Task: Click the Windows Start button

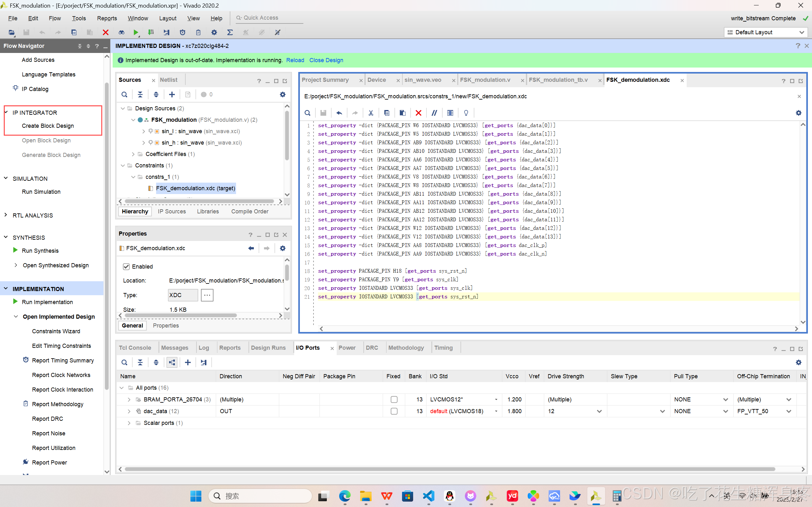Action: pyautogui.click(x=195, y=496)
